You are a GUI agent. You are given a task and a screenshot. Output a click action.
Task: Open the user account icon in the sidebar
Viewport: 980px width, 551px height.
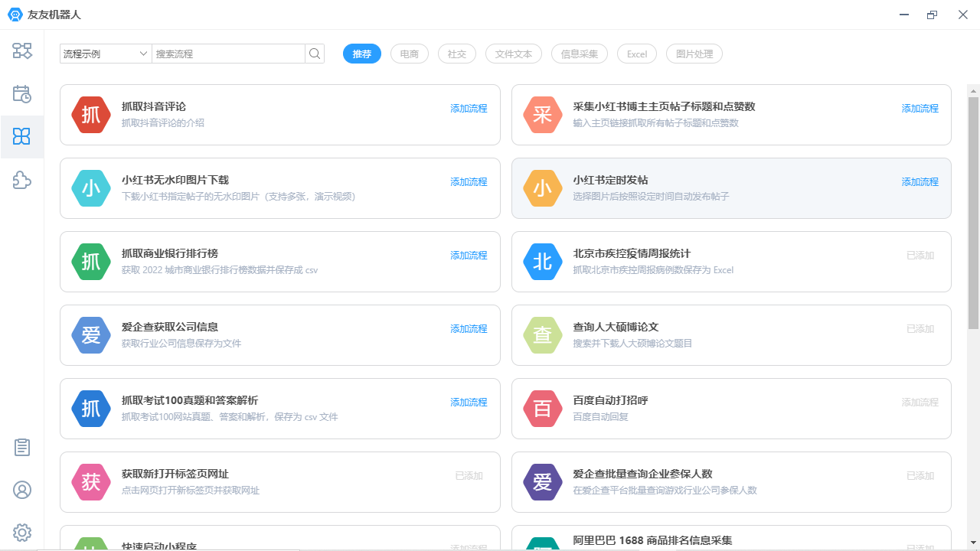point(22,490)
